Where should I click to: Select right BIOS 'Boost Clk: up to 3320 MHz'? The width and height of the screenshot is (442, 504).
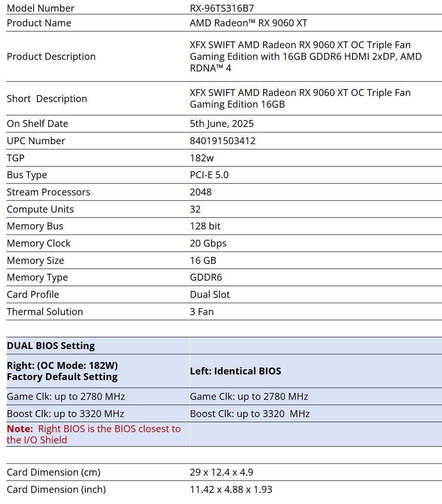coord(65,413)
